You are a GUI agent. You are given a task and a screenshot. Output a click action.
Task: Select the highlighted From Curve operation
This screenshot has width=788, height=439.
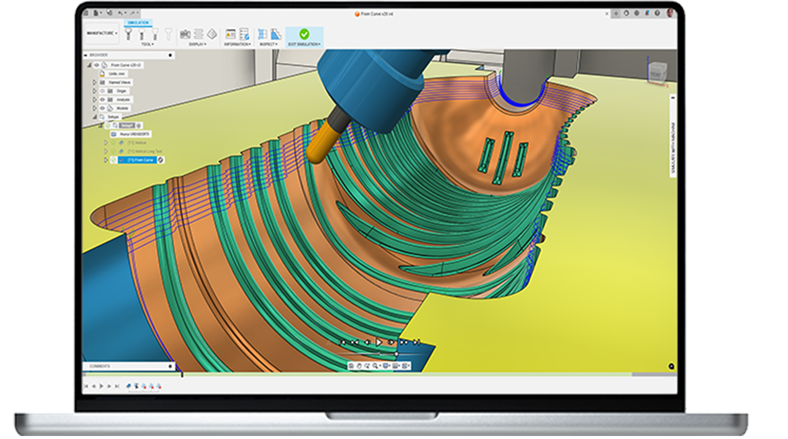point(137,160)
